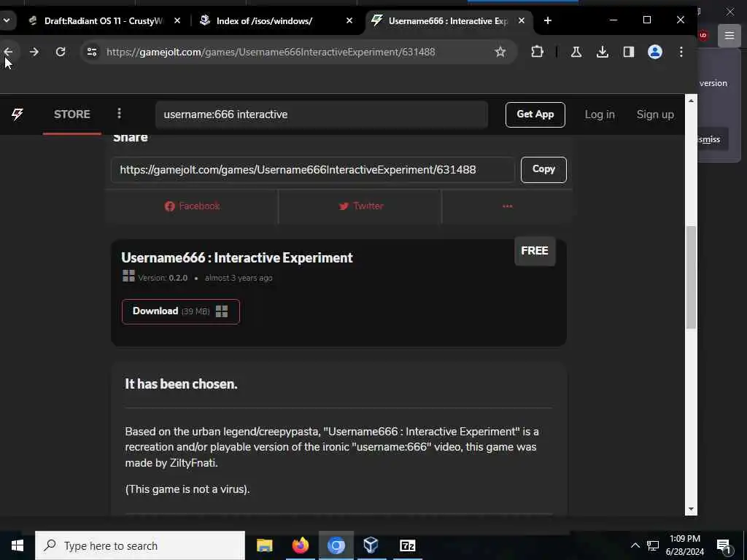Close the Draft:Radiant OS 11 tab

pos(177,21)
